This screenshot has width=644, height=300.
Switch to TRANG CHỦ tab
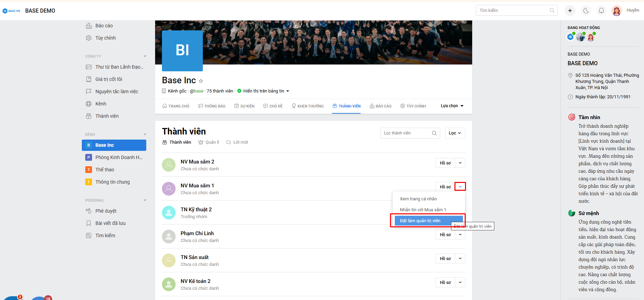176,106
